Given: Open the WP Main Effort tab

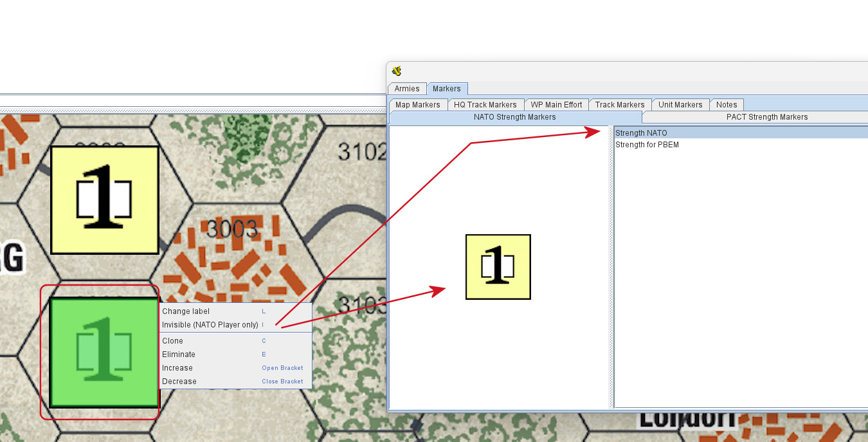Looking at the screenshot, I should click(556, 105).
